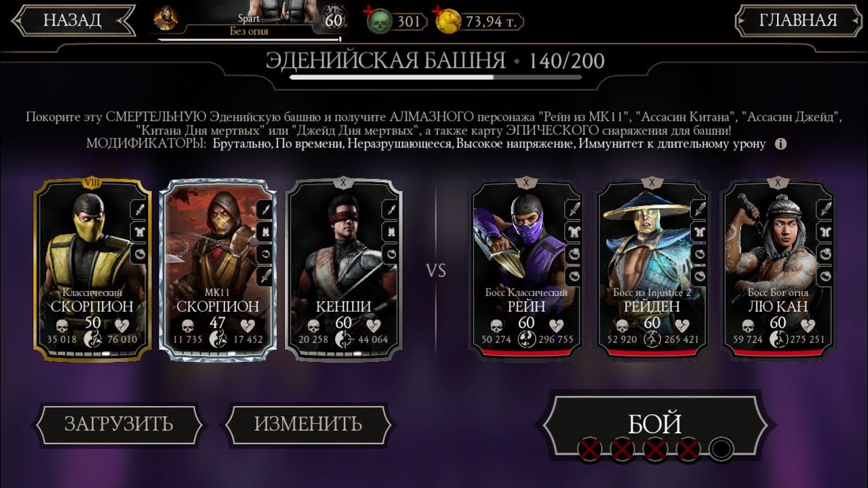Image resolution: width=868 pixels, height=488 pixels.
Task: Inspect Boss Classic Rain opponent card
Action: [526, 268]
